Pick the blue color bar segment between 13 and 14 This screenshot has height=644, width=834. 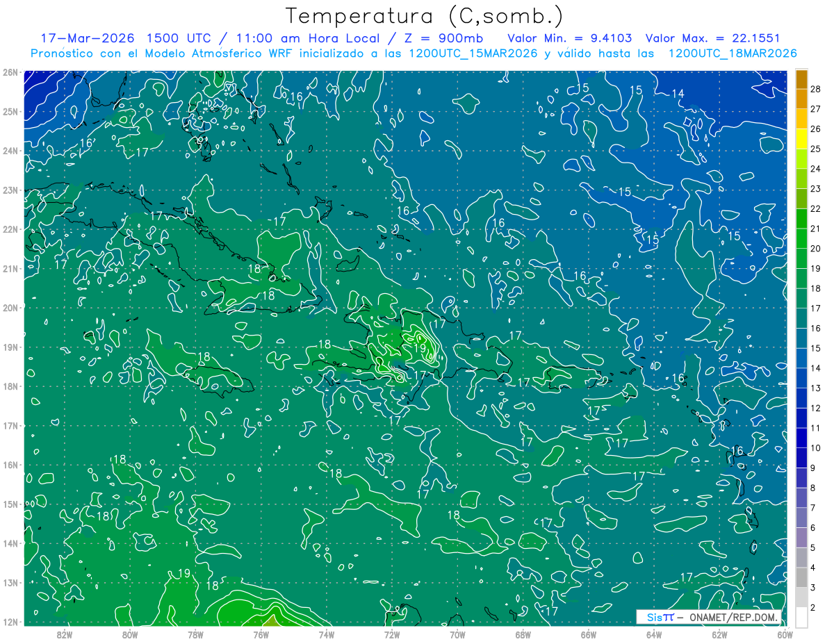[x=801, y=378]
